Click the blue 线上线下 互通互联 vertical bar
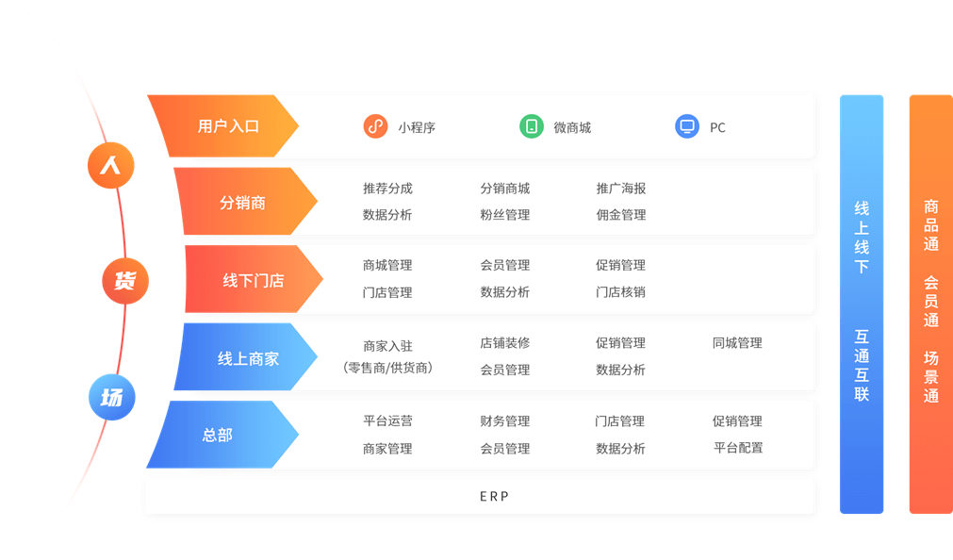The height and width of the screenshot is (560, 953). click(x=861, y=304)
